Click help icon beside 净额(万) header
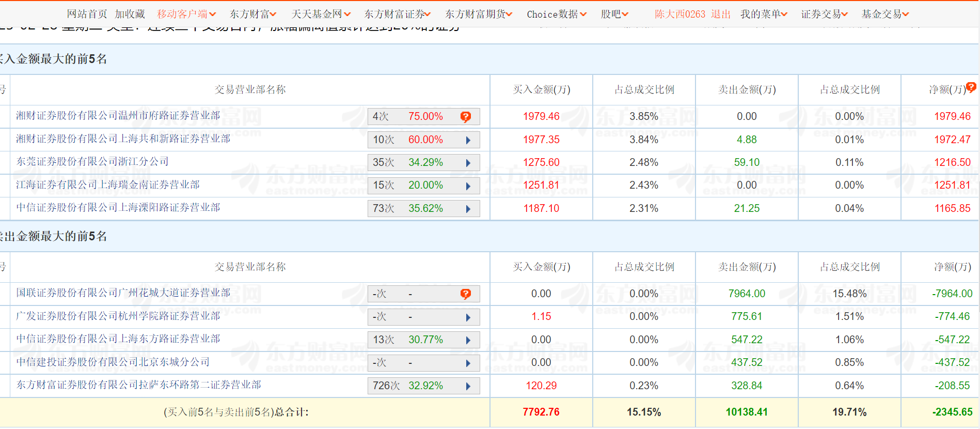The width and height of the screenshot is (980, 429). pos(971,87)
